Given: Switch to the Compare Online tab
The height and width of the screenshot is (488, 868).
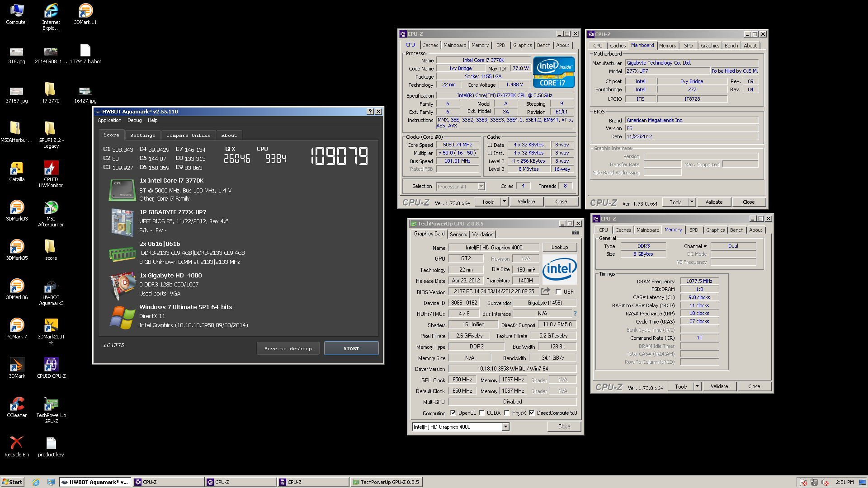Looking at the screenshot, I should [188, 135].
